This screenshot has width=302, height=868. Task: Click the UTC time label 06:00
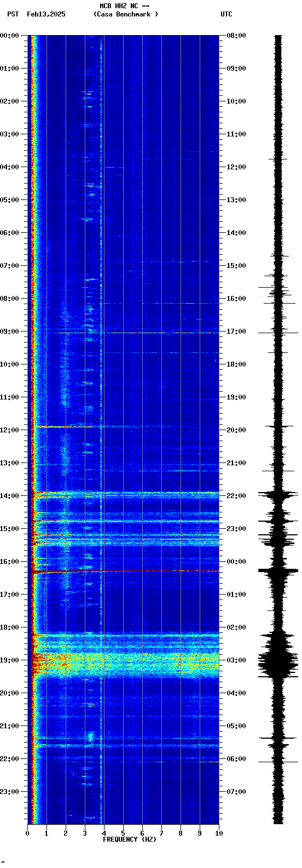click(236, 759)
